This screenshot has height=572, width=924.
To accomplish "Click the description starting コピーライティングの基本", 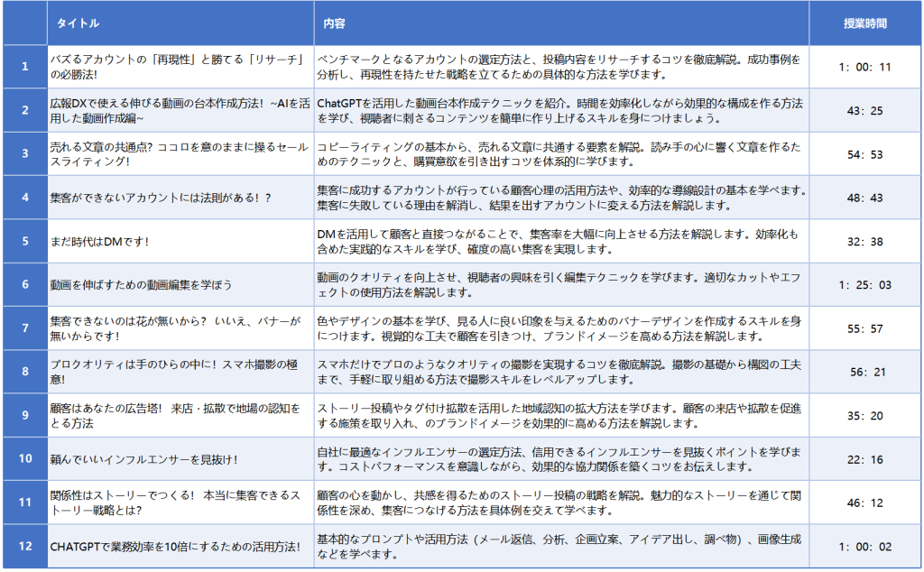I will pyautogui.click(x=559, y=153).
